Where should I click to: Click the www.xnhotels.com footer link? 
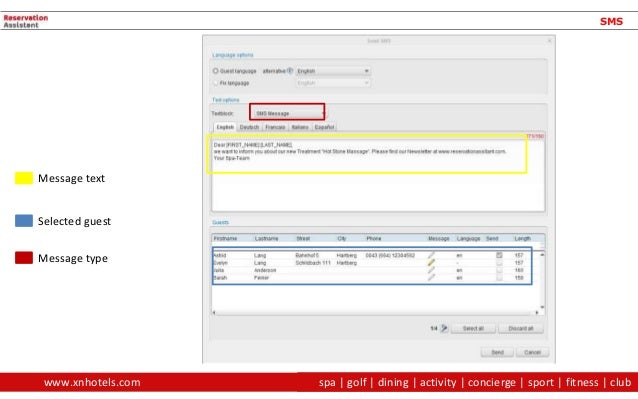pos(92,382)
